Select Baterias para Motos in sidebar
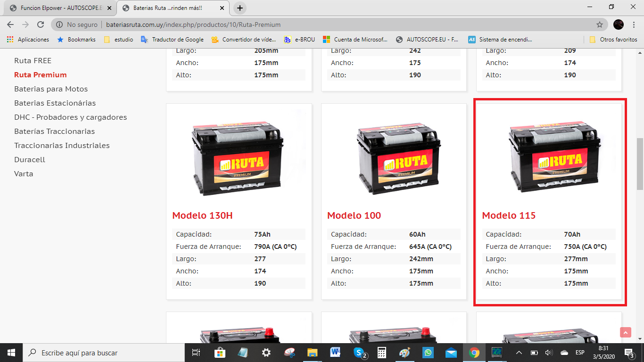 tap(51, 89)
